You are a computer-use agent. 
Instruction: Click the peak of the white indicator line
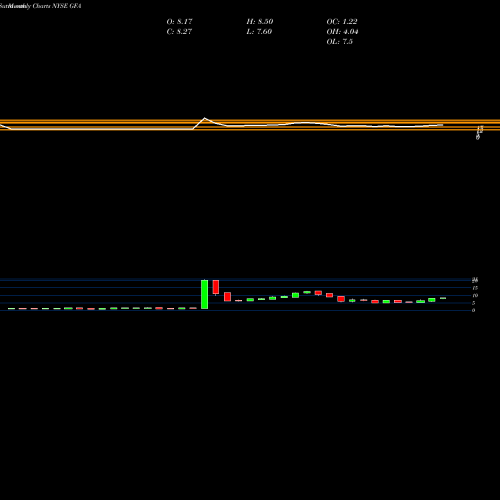tap(205, 118)
